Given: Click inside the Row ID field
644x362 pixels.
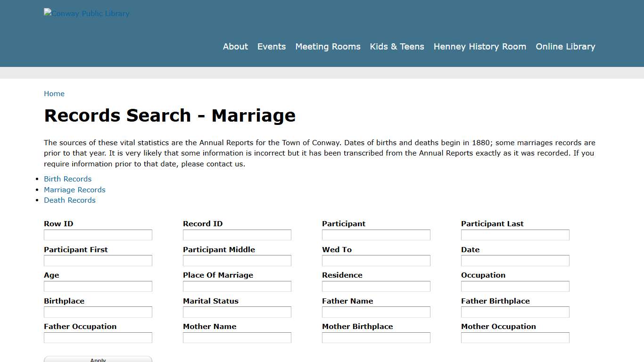Looking at the screenshot, I should click(98, 234).
